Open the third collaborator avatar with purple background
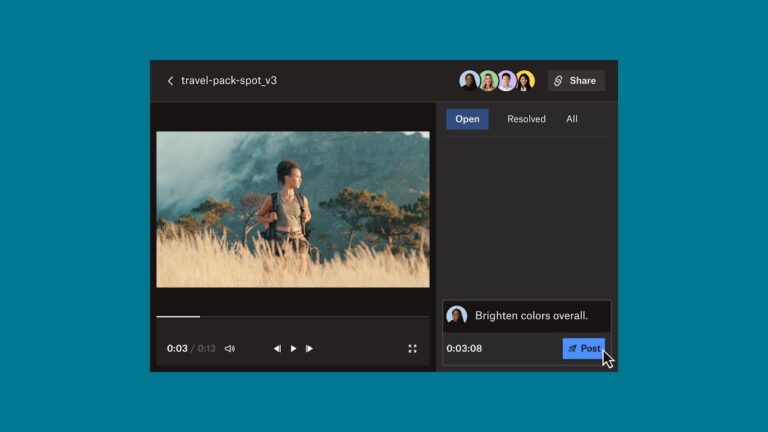 click(x=506, y=80)
